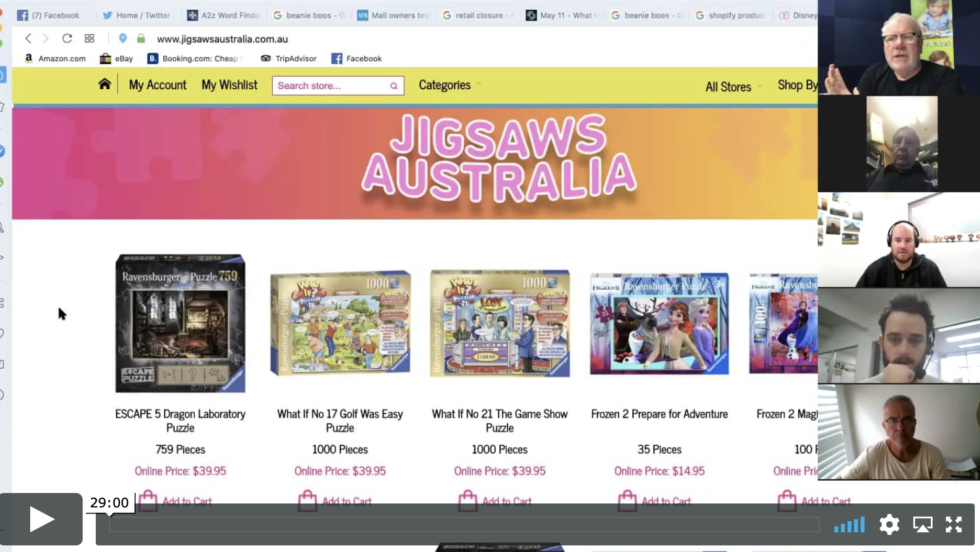
Task: Switch to the Facebook browser tab
Action: tap(49, 15)
